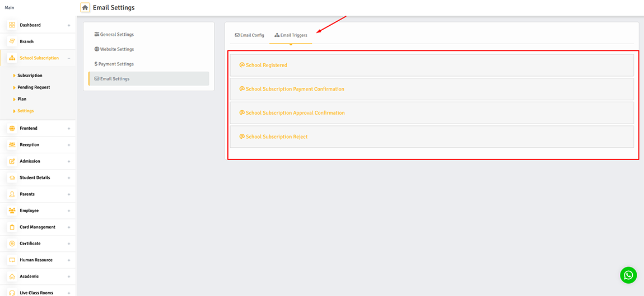The height and width of the screenshot is (296, 644).
Task: Click the Admission edit icon
Action: (12, 161)
